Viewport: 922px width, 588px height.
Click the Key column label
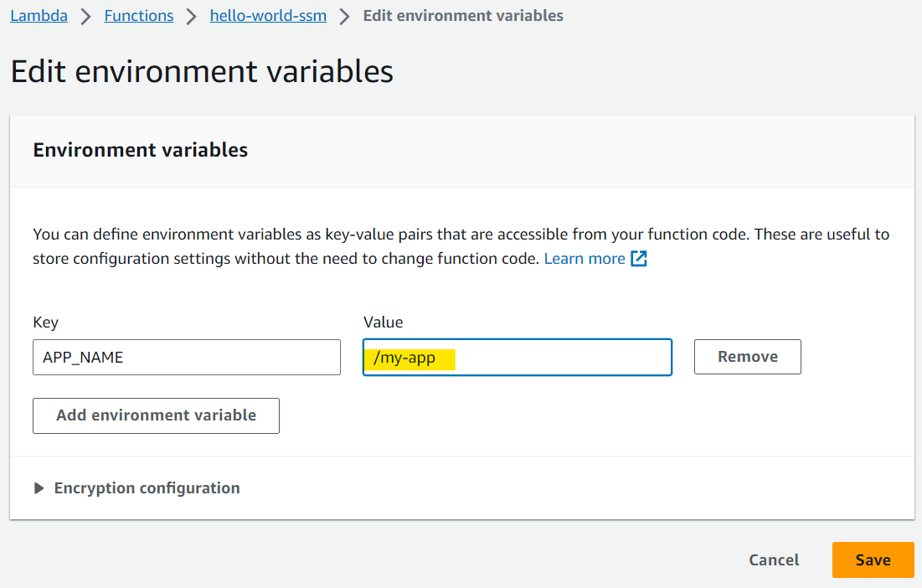tap(45, 322)
